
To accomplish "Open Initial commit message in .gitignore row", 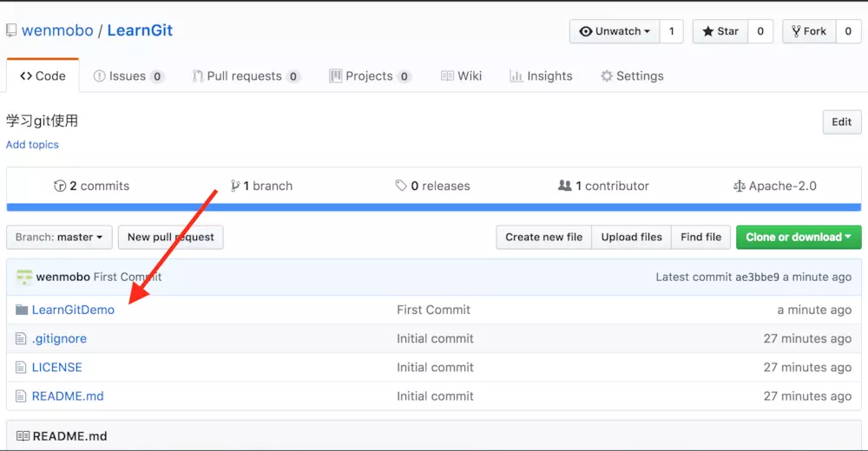I will point(435,338).
